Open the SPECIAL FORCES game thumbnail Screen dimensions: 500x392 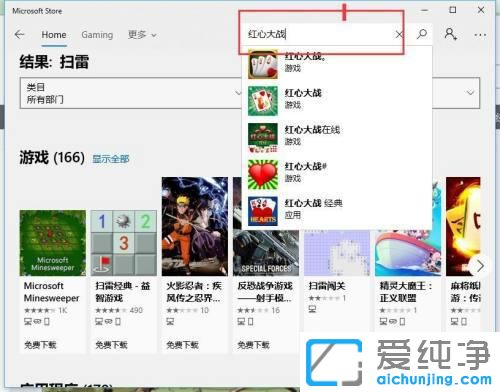266,253
